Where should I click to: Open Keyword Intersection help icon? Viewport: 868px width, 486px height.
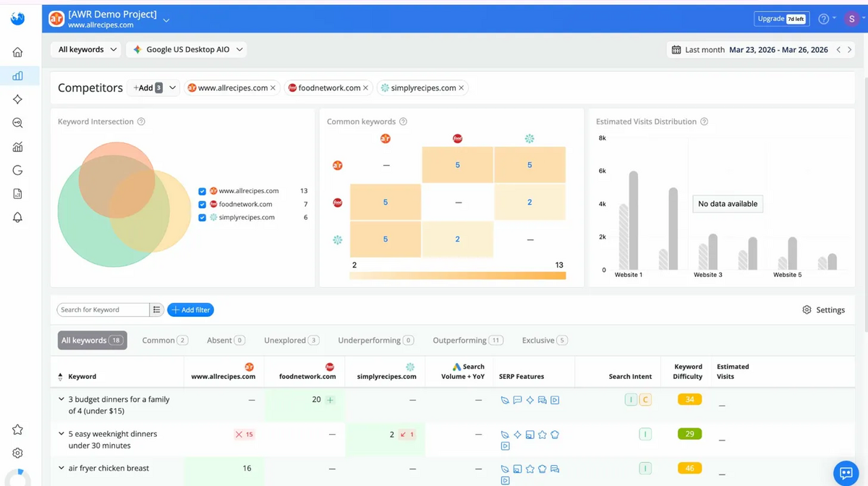point(141,121)
